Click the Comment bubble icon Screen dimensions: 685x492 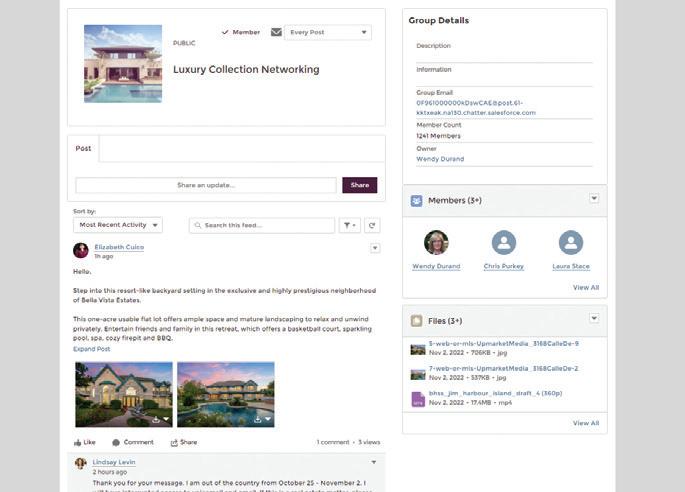[x=116, y=443]
